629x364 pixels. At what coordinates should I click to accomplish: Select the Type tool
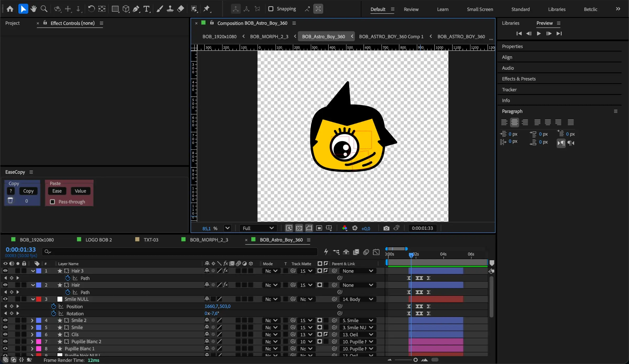coord(147,9)
